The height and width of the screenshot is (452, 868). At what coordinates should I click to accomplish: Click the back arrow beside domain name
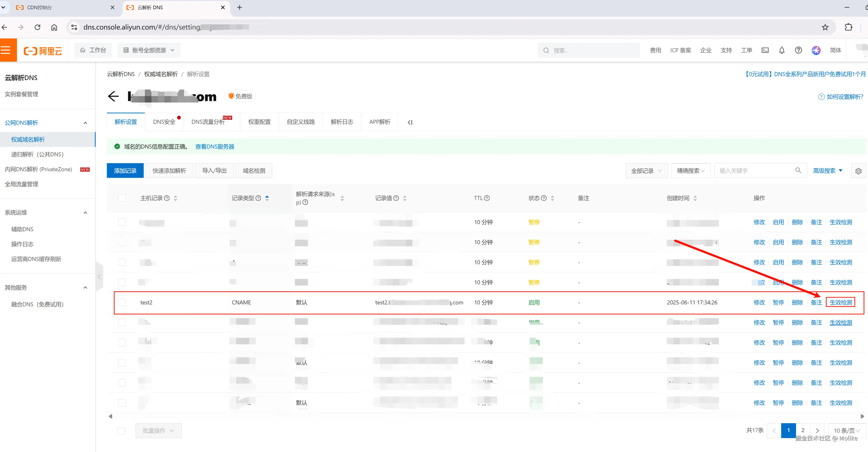pyautogui.click(x=113, y=97)
